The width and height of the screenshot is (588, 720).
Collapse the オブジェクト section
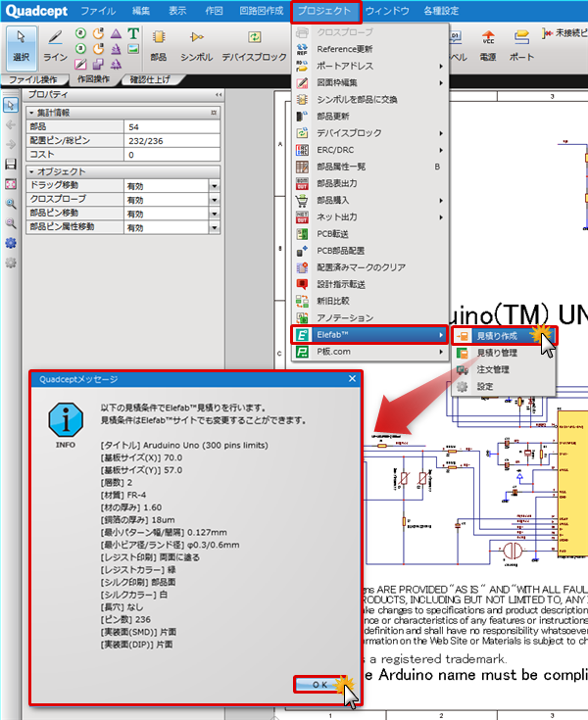click(x=31, y=171)
